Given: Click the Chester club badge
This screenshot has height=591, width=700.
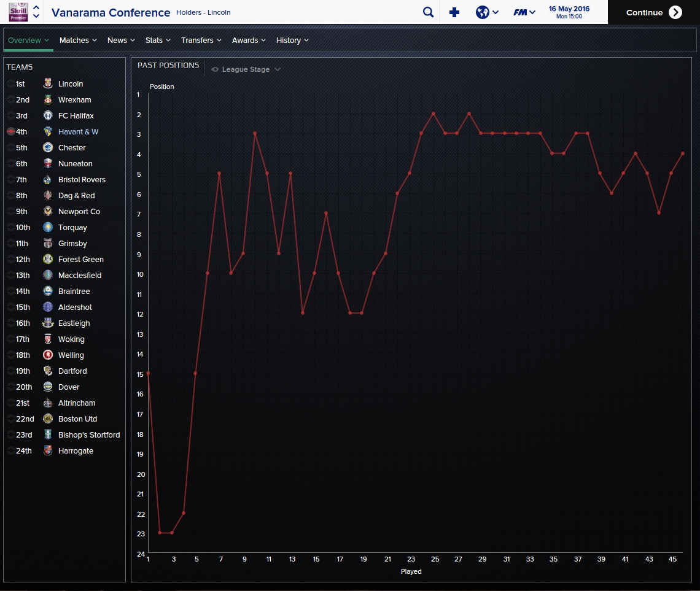Looking at the screenshot, I should point(48,147).
